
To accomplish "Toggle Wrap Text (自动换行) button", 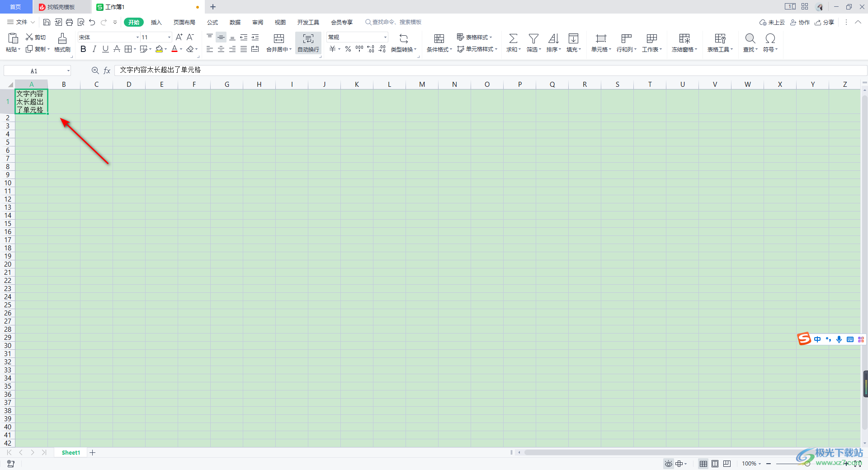I will (x=308, y=43).
